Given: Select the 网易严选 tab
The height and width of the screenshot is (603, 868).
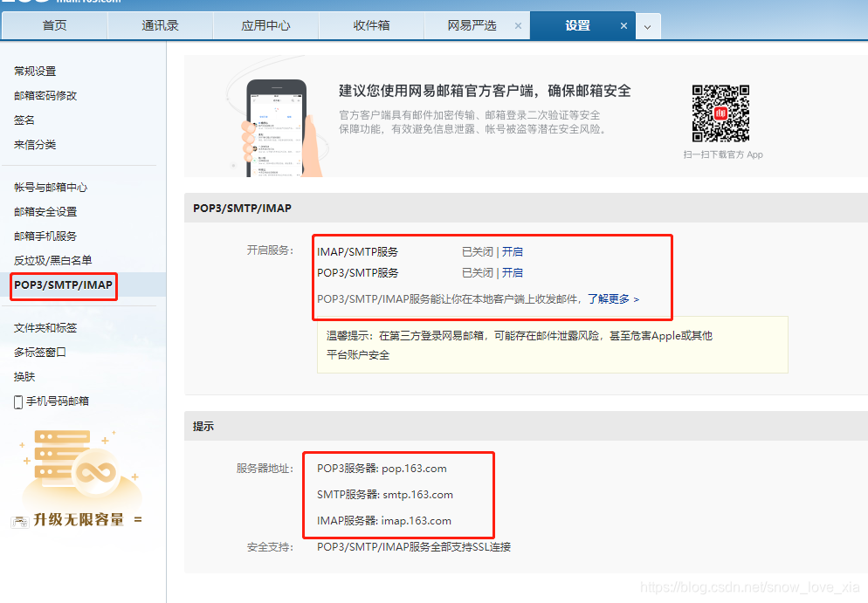Looking at the screenshot, I should pyautogui.click(x=472, y=26).
